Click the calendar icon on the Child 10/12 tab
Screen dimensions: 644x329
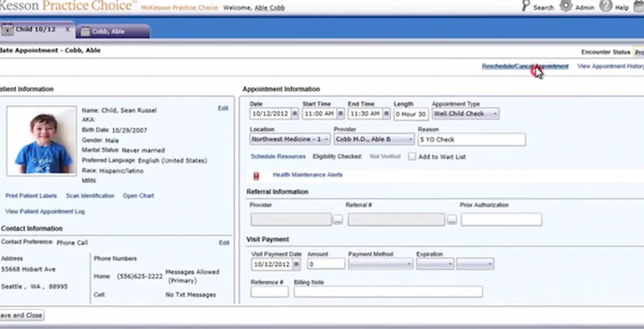(7, 28)
